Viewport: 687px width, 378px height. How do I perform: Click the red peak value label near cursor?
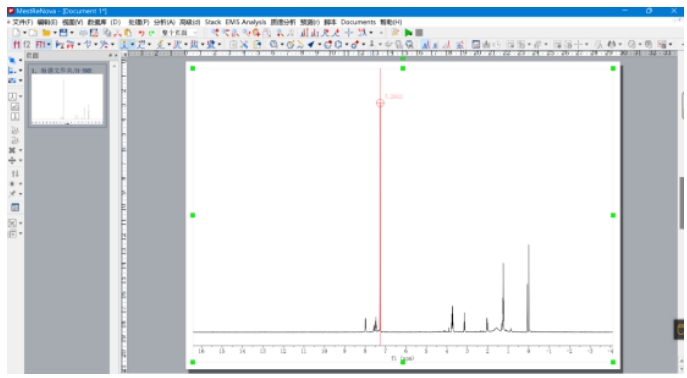pyautogui.click(x=393, y=96)
